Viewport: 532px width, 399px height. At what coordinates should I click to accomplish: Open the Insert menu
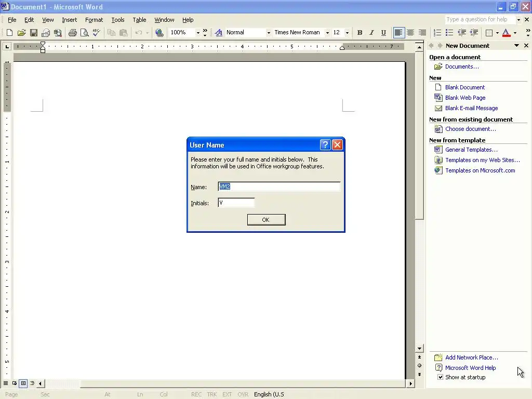[69, 20]
